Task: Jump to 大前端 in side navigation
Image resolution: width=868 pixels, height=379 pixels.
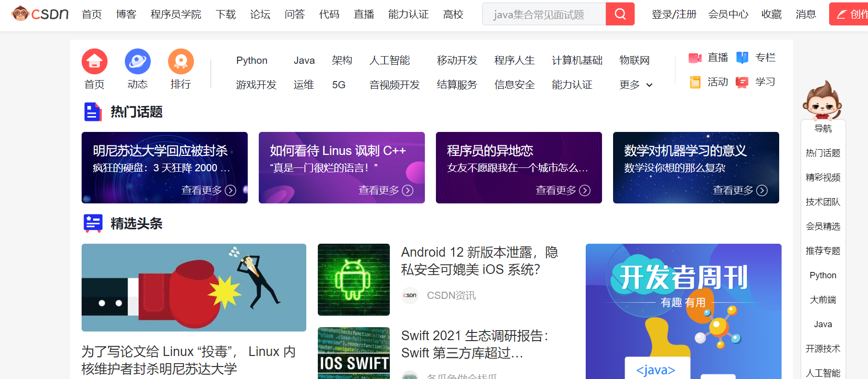Action: tap(823, 300)
